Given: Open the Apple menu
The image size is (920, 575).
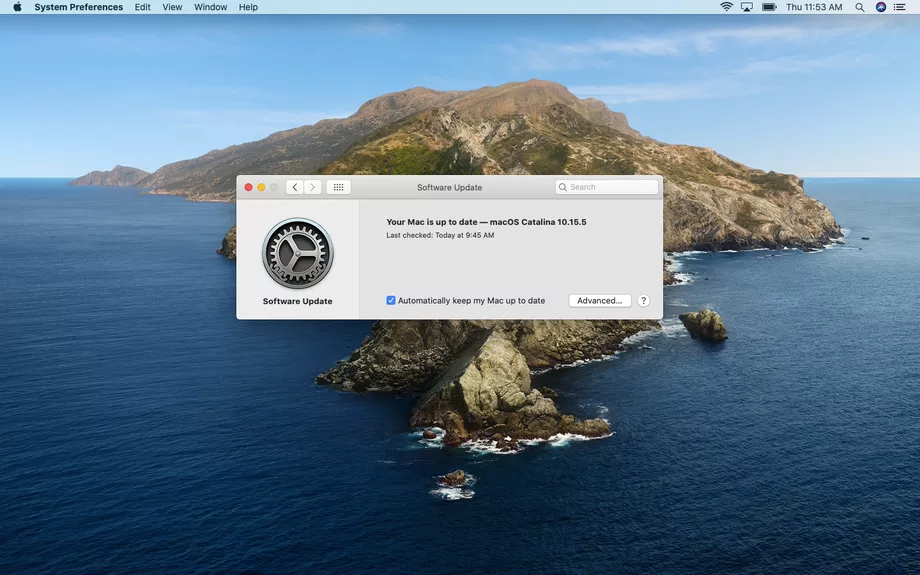Looking at the screenshot, I should [17, 7].
